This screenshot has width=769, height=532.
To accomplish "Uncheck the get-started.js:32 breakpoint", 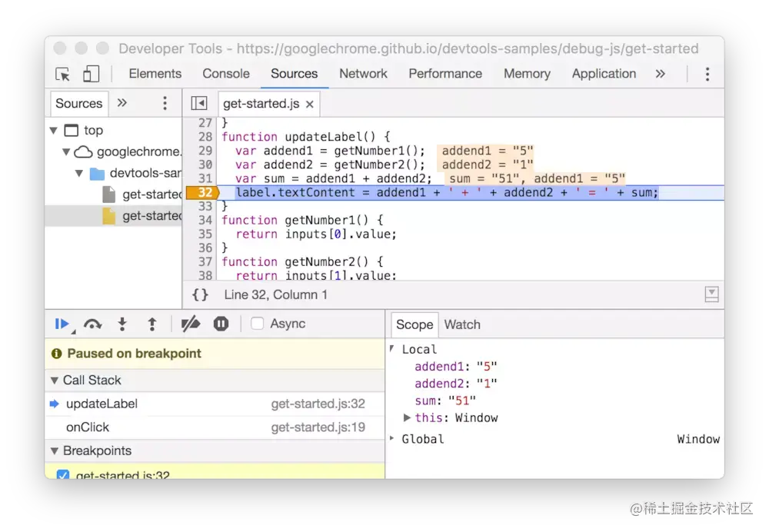I will pos(63,475).
